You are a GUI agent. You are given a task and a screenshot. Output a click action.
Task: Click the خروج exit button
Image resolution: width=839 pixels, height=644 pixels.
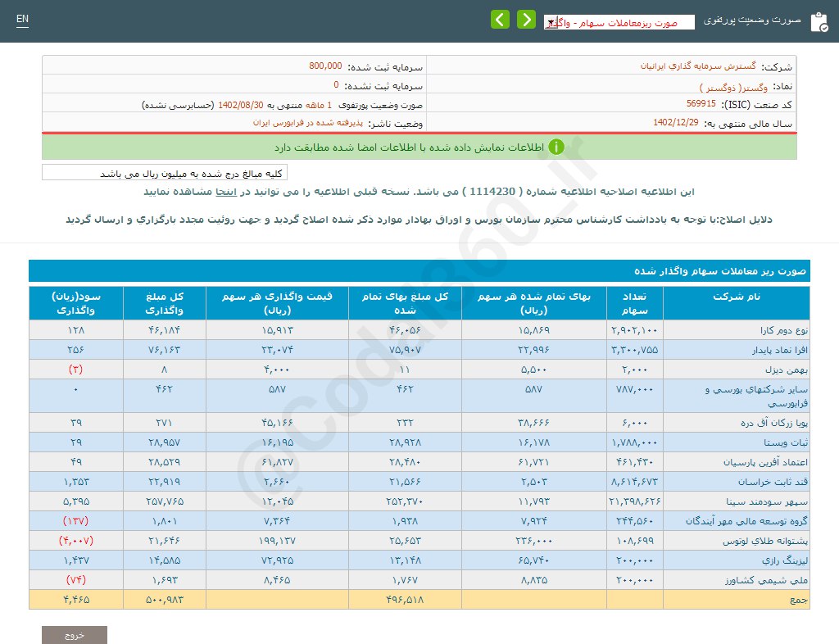click(74, 633)
